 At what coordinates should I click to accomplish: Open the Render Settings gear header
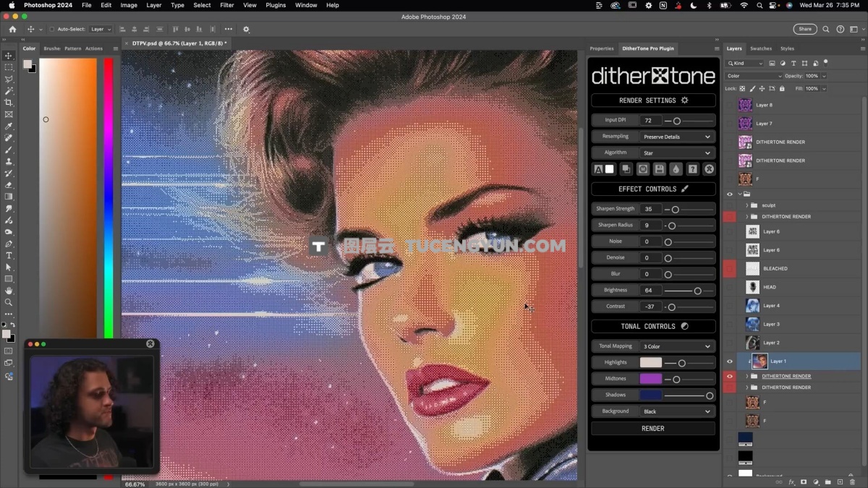pyautogui.click(x=653, y=100)
